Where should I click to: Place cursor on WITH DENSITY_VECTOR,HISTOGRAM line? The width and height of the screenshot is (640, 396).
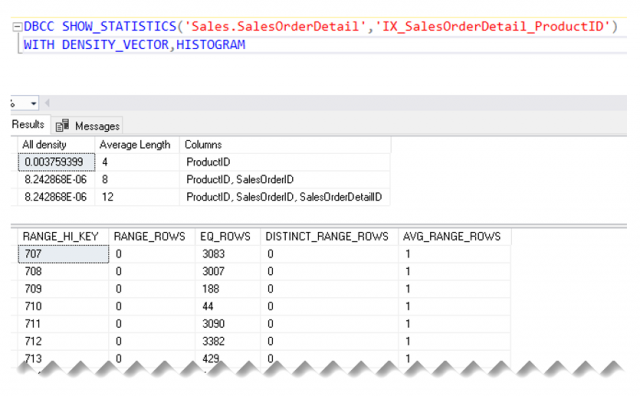[134, 44]
